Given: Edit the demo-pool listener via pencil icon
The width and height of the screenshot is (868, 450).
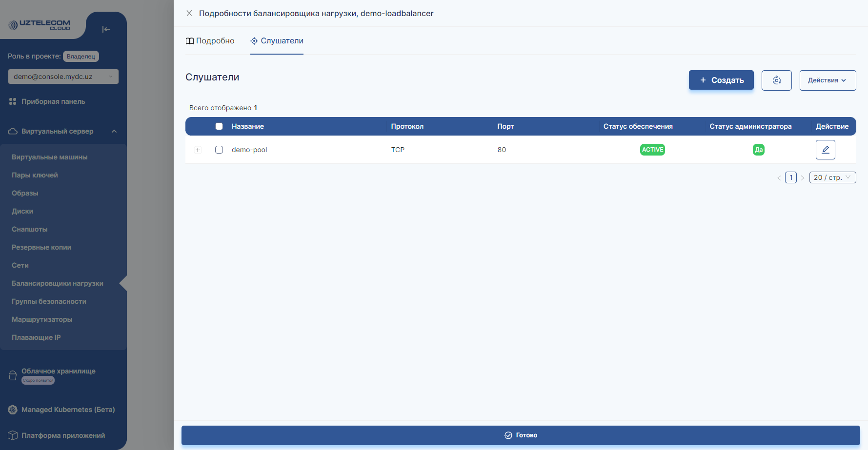Looking at the screenshot, I should point(825,150).
